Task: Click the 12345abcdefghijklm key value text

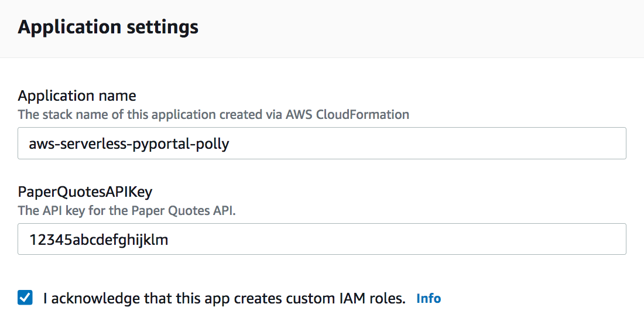Action: coord(98,239)
